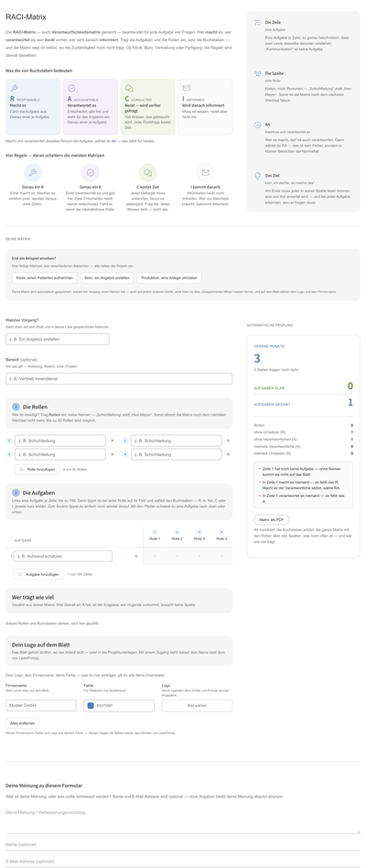This screenshot has width=366, height=868.
Task: Load example 'Produktion: eine Anlage umrüsten'
Action: click(169, 278)
